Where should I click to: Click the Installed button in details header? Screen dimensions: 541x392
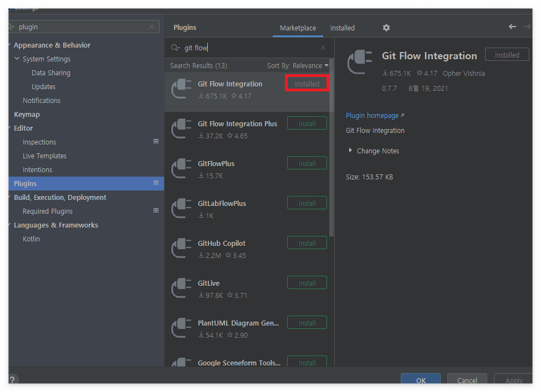507,55
